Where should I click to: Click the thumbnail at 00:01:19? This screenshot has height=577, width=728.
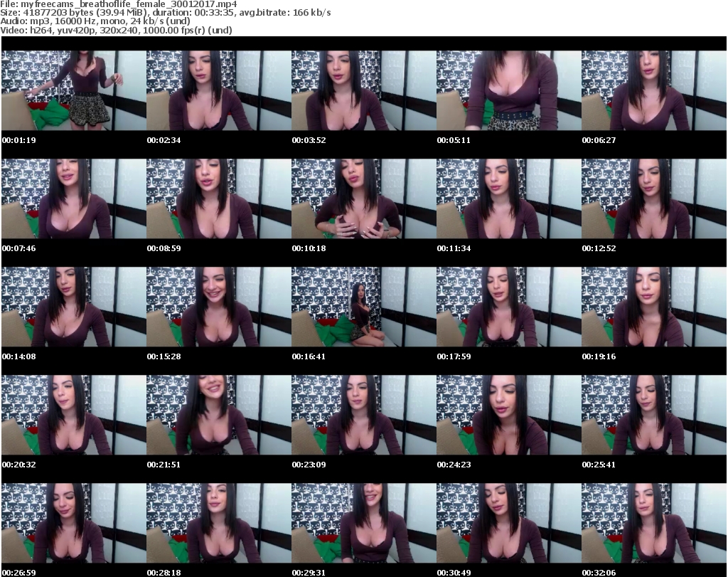pyautogui.click(x=73, y=90)
